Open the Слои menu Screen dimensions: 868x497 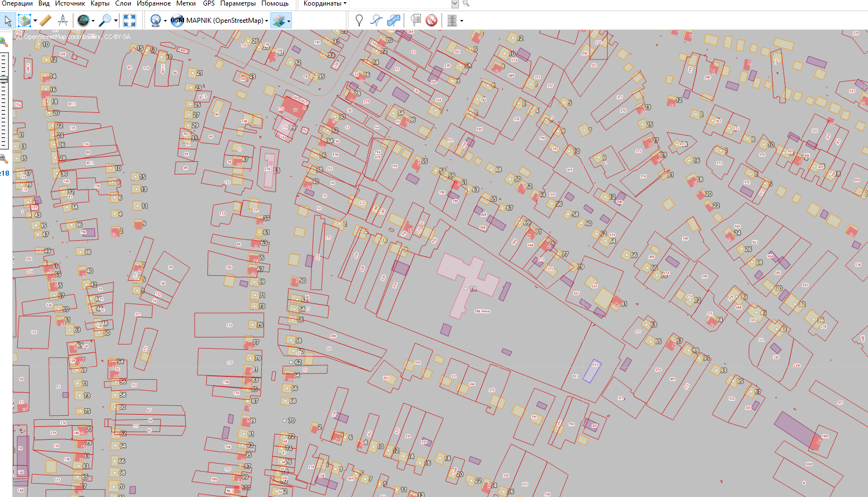click(x=123, y=3)
